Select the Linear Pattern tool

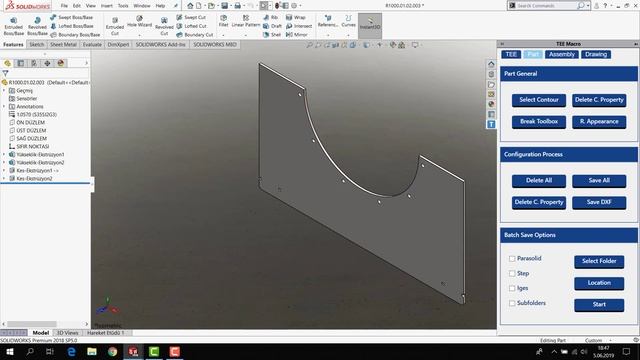click(x=246, y=21)
